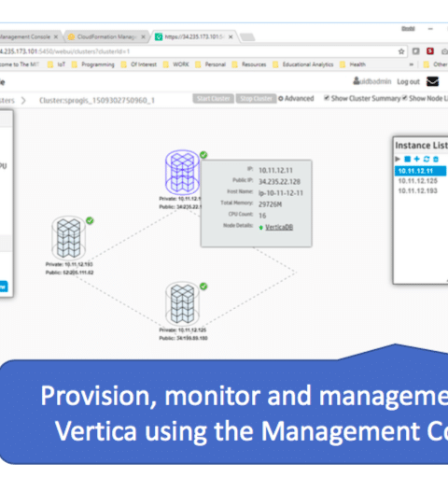Click the green status check on node 10.11.12.193

(x=90, y=220)
